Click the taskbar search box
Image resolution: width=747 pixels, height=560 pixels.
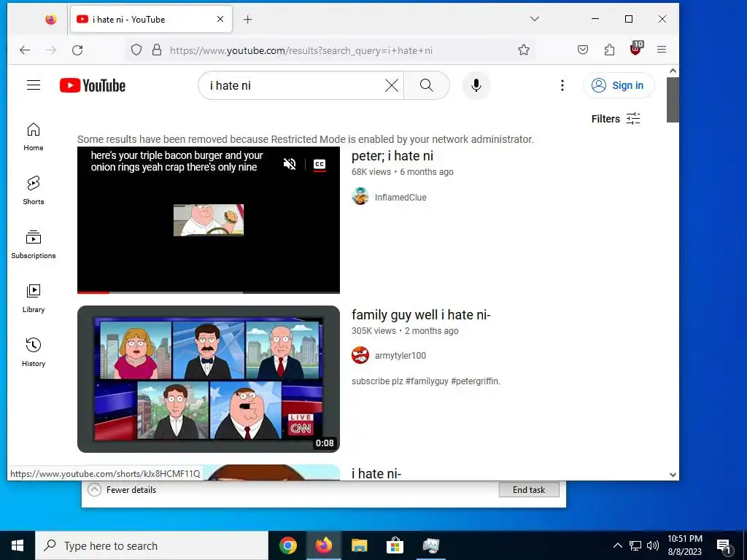[x=152, y=545]
